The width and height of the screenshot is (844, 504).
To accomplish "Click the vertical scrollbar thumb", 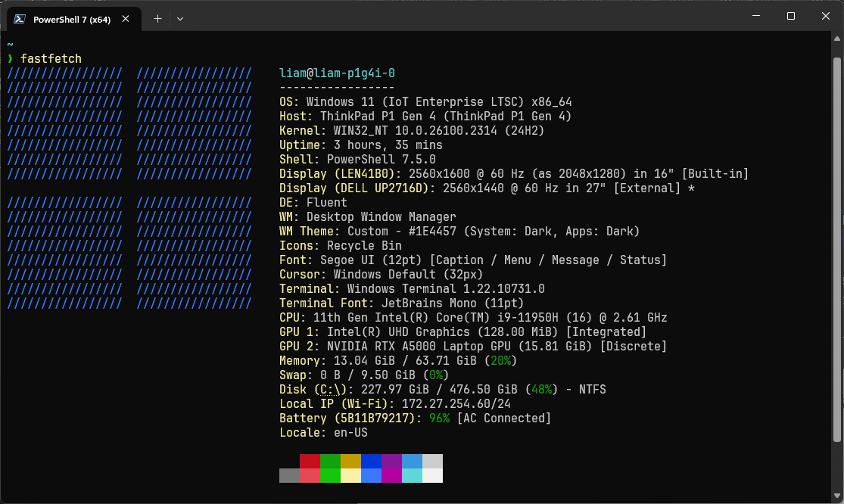I will (836, 250).
